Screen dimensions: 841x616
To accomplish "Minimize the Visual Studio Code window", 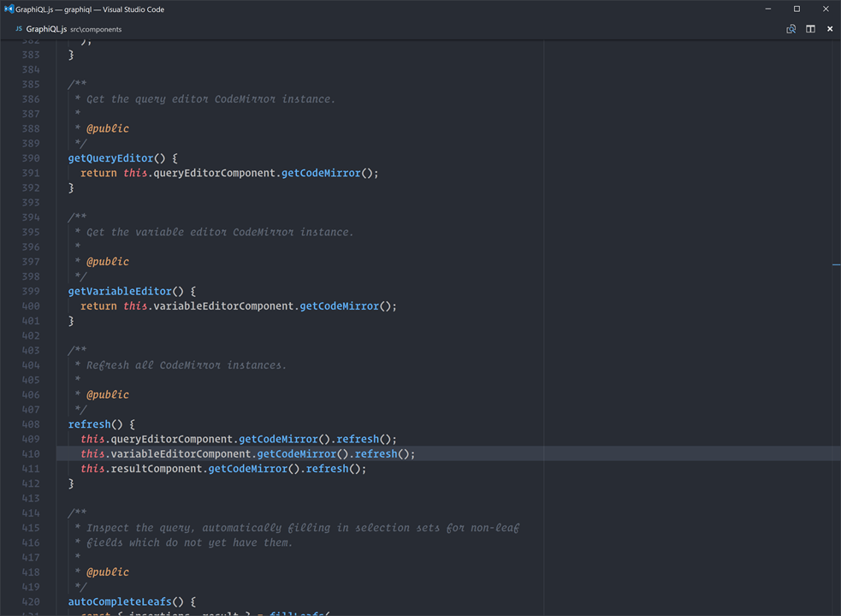I will (x=768, y=9).
